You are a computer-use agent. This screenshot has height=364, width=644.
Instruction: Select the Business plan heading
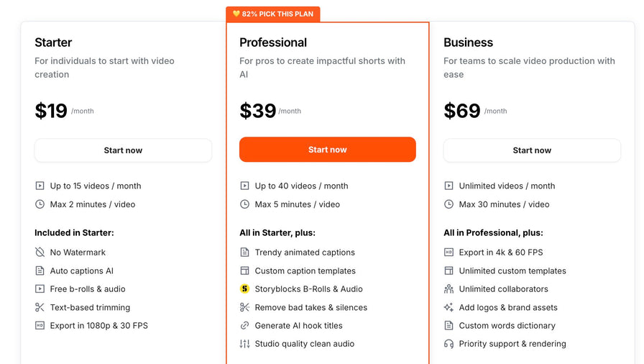tap(468, 42)
